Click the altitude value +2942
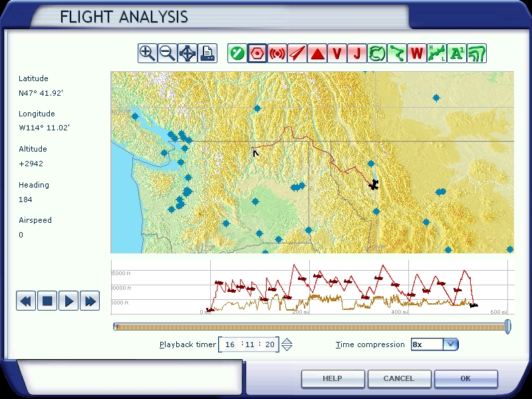Viewport: 532px width, 399px height. (x=31, y=164)
